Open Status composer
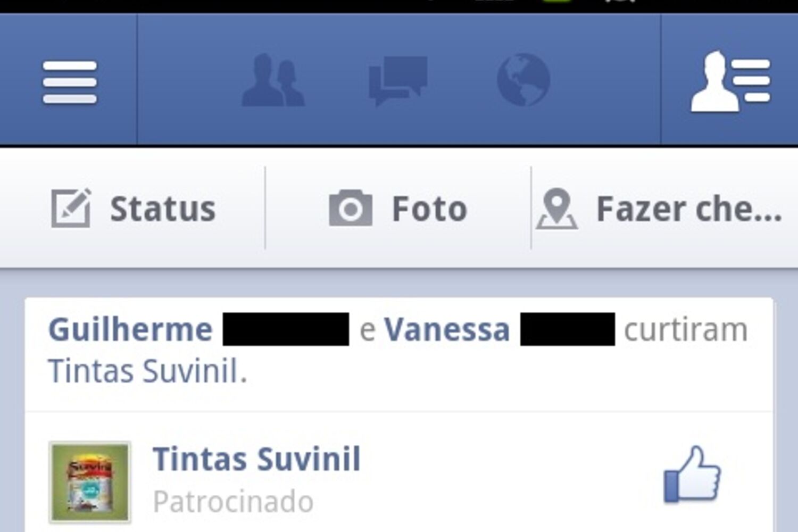The height and width of the screenshot is (532, 798). coord(132,208)
